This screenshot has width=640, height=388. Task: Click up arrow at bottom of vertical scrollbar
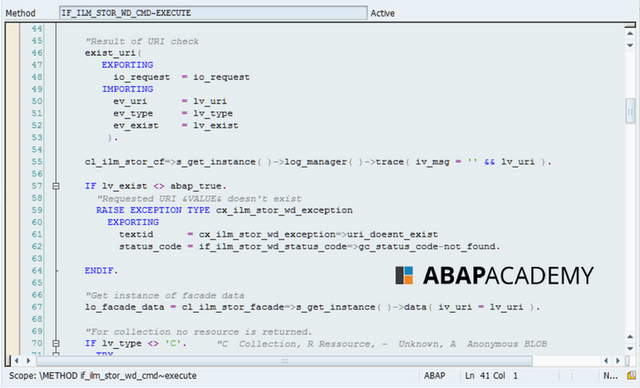(x=630, y=337)
